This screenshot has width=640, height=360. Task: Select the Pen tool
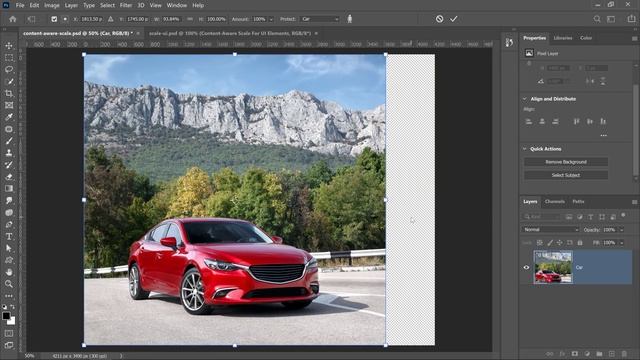tap(9, 224)
